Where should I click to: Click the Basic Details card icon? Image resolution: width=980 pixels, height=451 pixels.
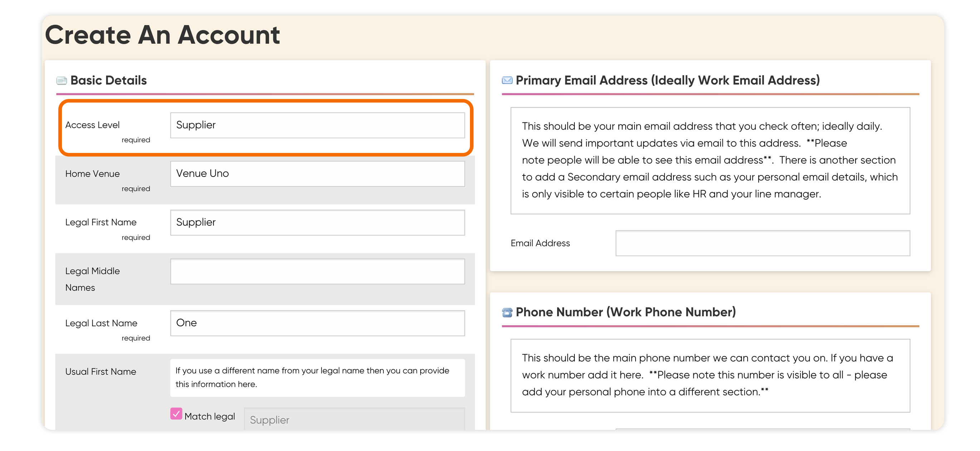coord(61,81)
